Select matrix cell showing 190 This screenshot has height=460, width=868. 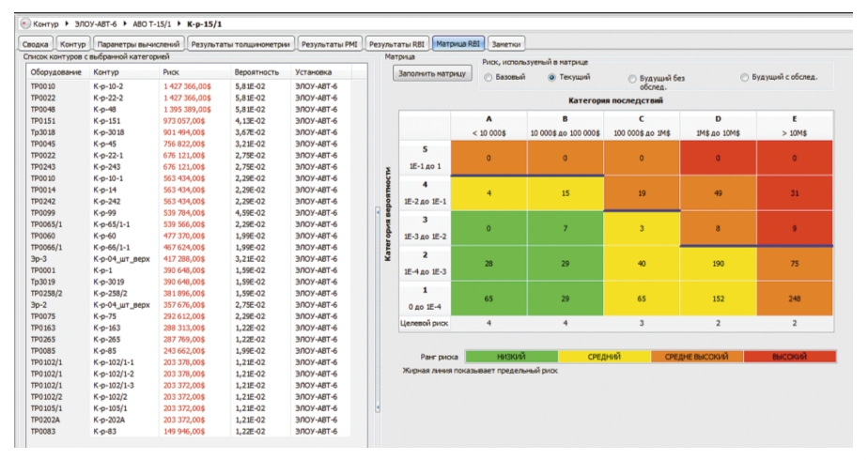pos(718,264)
